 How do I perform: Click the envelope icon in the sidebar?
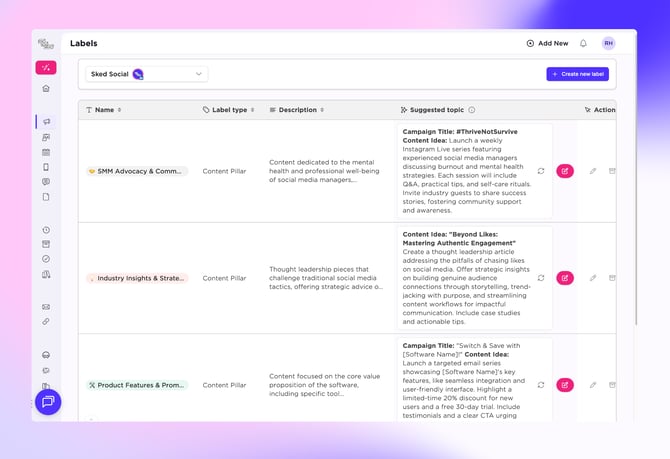[46, 307]
